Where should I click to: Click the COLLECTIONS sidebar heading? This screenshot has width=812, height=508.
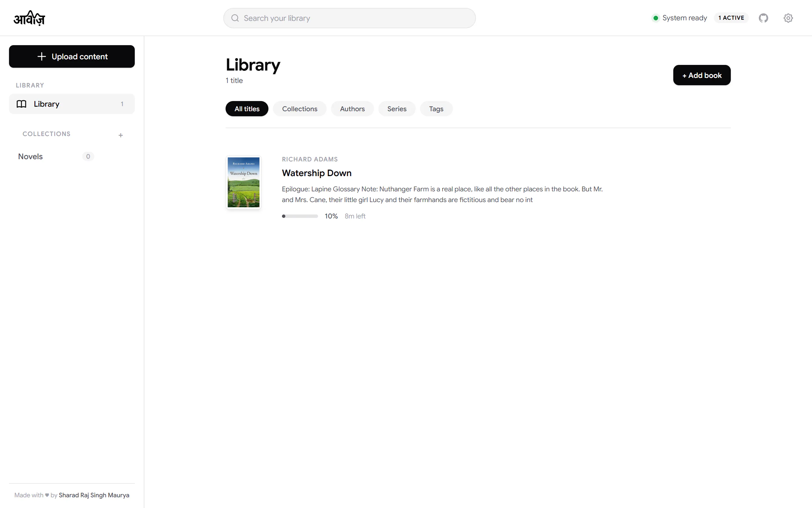(46, 134)
